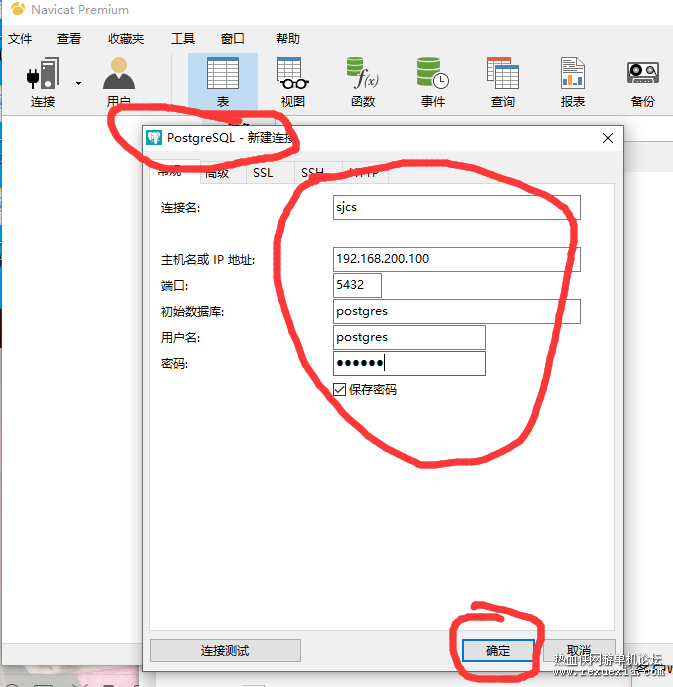
Task: Click the username field postgres
Action: click(409, 337)
